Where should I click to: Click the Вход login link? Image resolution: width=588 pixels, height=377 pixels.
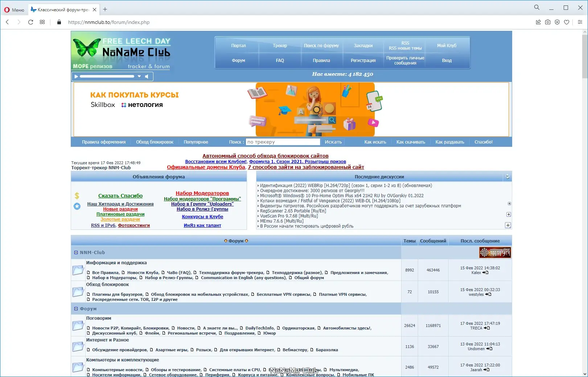tap(447, 61)
